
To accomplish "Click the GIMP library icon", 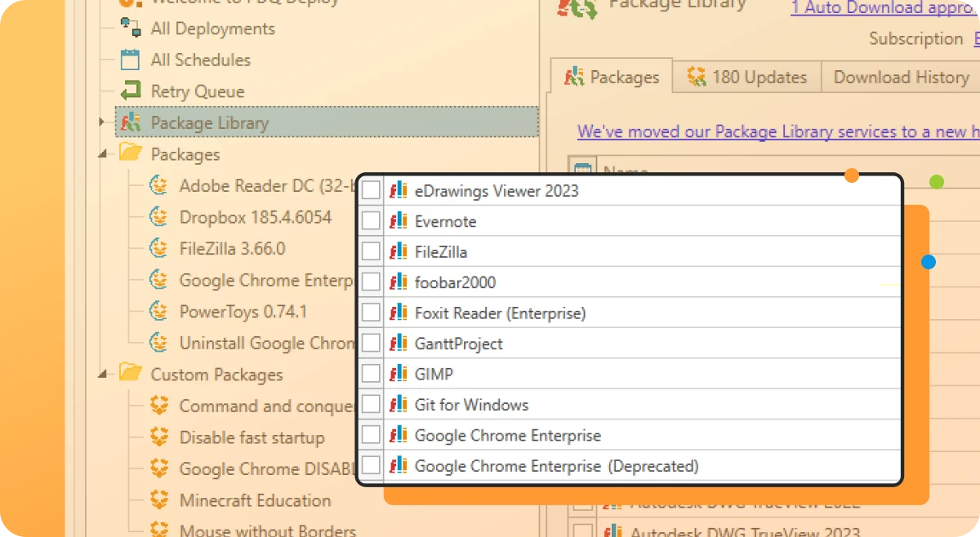I will tap(399, 374).
